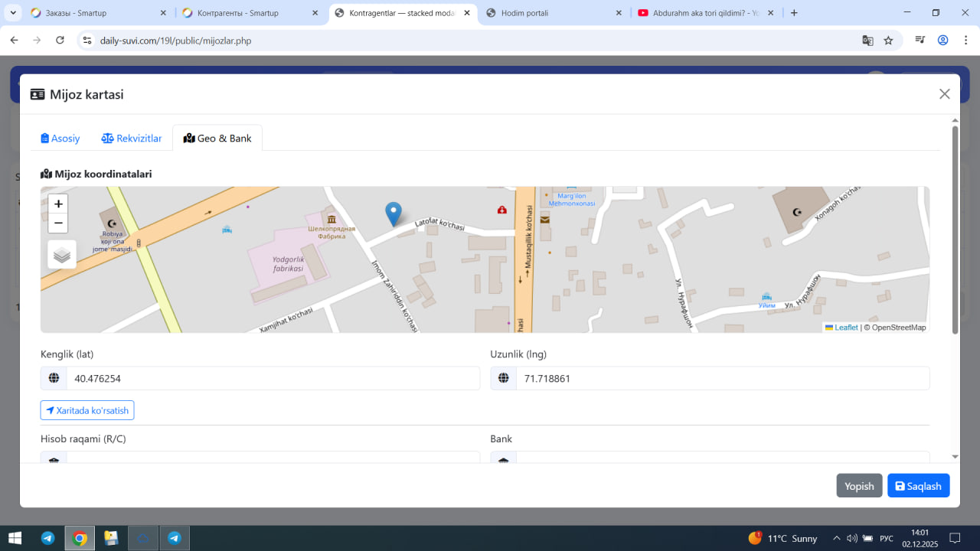Click the blue location marker pin
980x551 pixels.
point(393,214)
